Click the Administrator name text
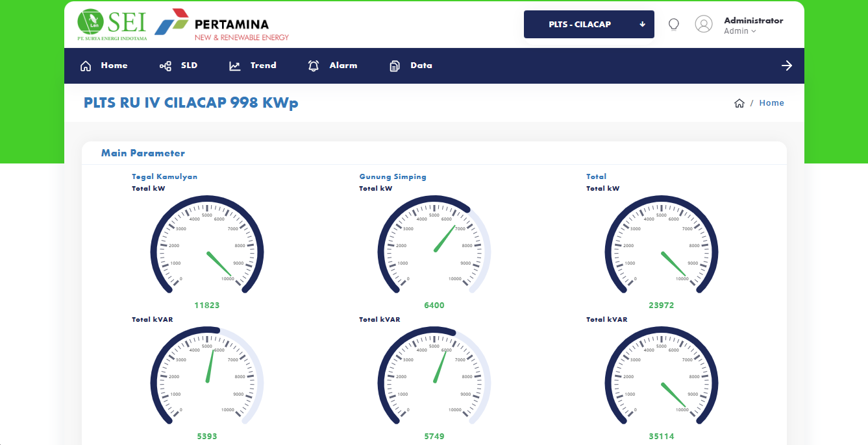The height and width of the screenshot is (445, 868). 753,20
